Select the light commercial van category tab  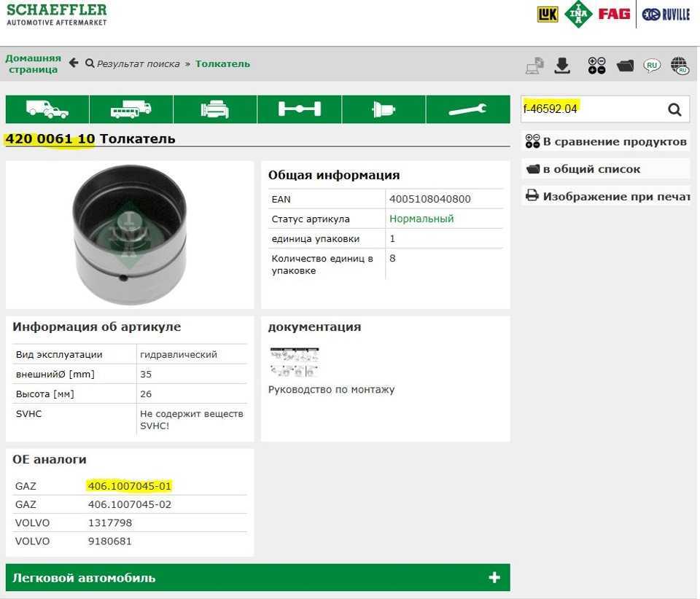(x=47, y=109)
